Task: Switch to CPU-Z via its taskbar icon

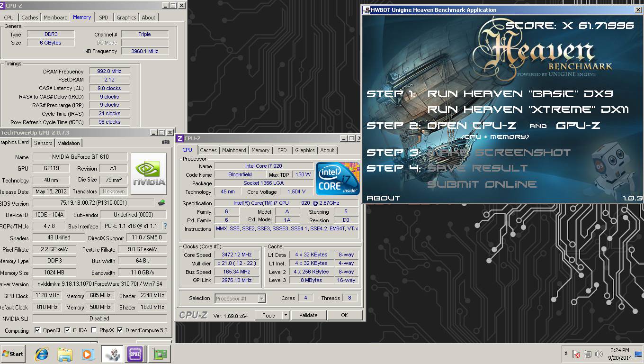Action: tap(135, 354)
